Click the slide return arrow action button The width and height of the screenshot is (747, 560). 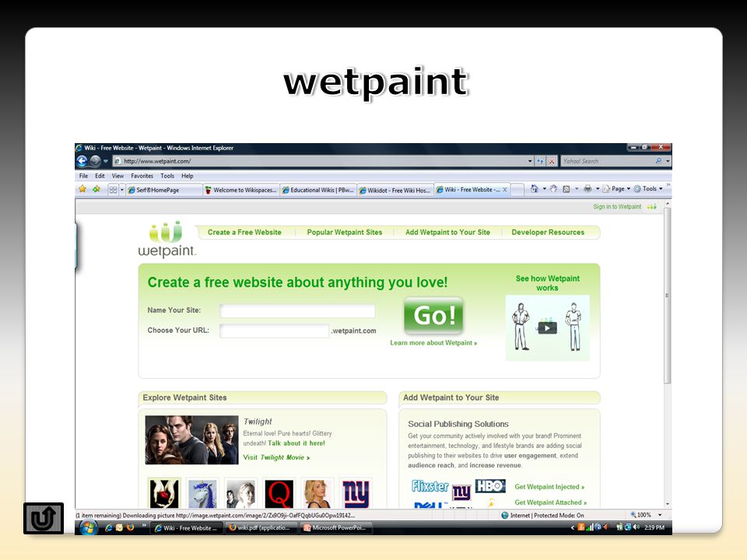(x=44, y=518)
